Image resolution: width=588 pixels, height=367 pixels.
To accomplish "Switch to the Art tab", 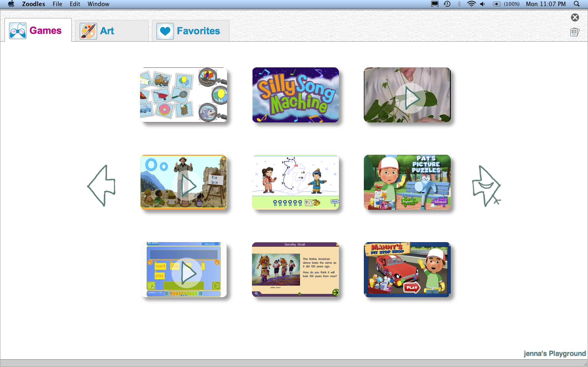I will 112,31.
